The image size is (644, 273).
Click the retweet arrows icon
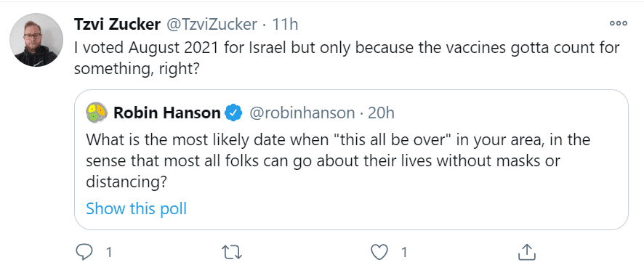click(232, 253)
